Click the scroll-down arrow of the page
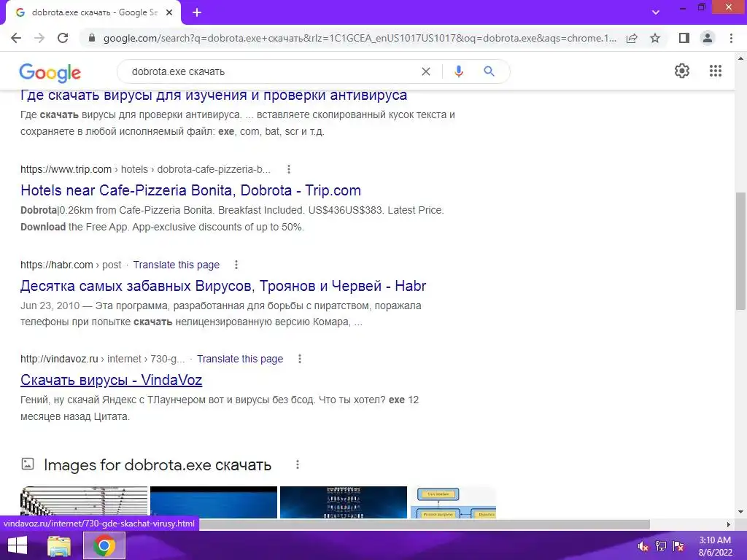 click(740, 512)
